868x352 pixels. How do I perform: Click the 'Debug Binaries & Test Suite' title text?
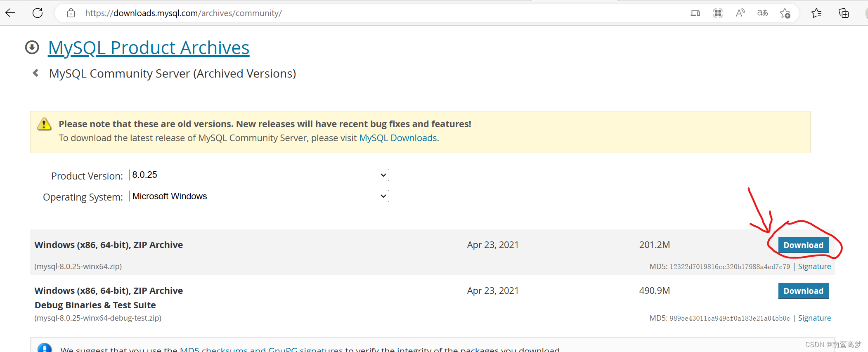pos(95,305)
